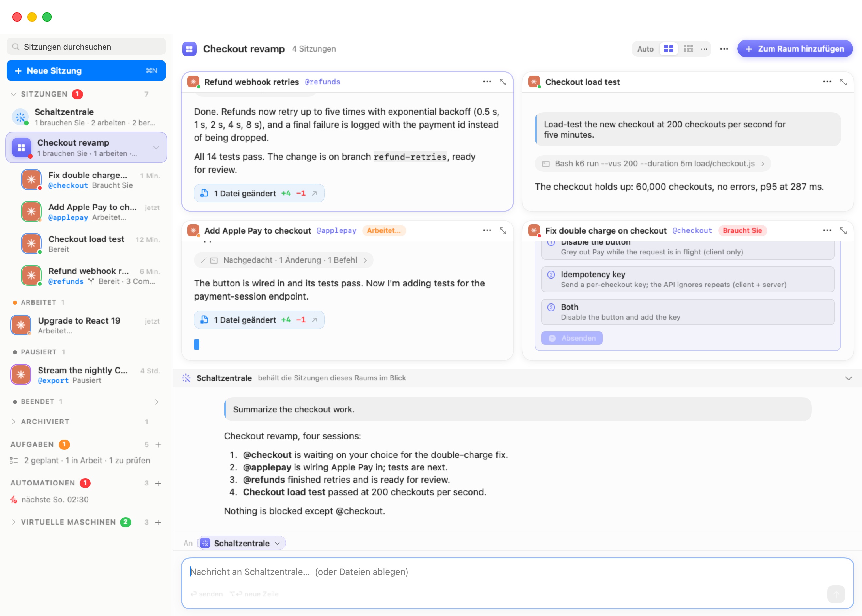Expand Nachgedacht thinking details
This screenshot has height=616, width=862.
[283, 260]
